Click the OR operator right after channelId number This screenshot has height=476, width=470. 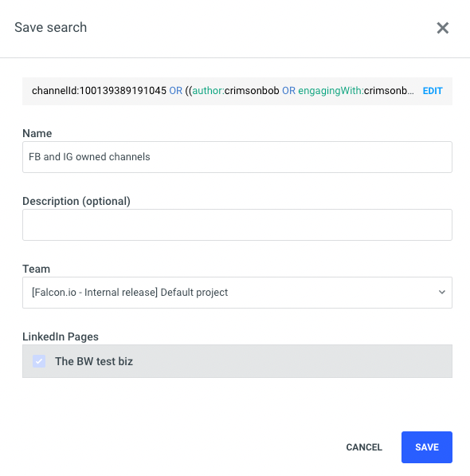click(175, 90)
